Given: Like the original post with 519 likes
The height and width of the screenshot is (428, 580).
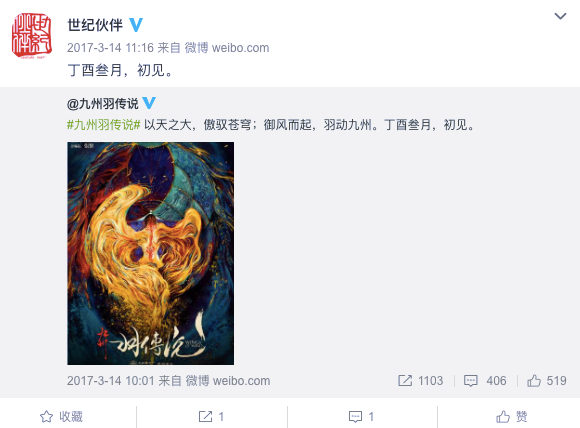Looking at the screenshot, I should point(547,381).
